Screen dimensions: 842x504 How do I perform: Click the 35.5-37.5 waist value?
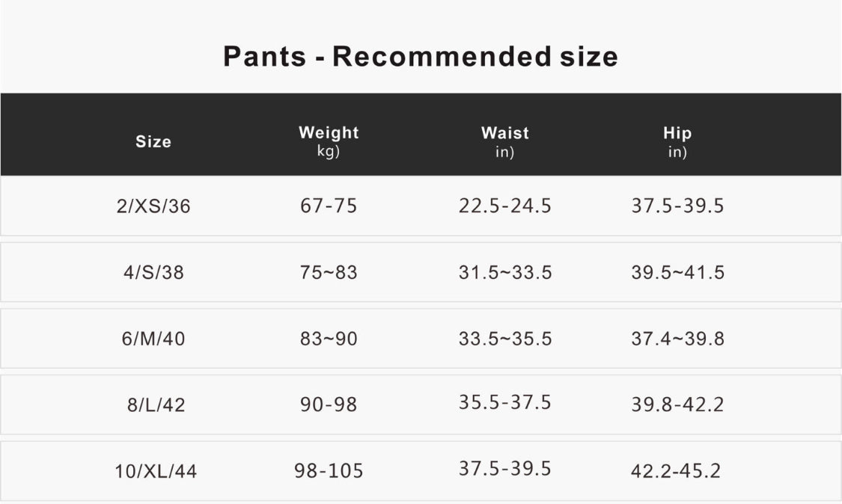coord(505,402)
